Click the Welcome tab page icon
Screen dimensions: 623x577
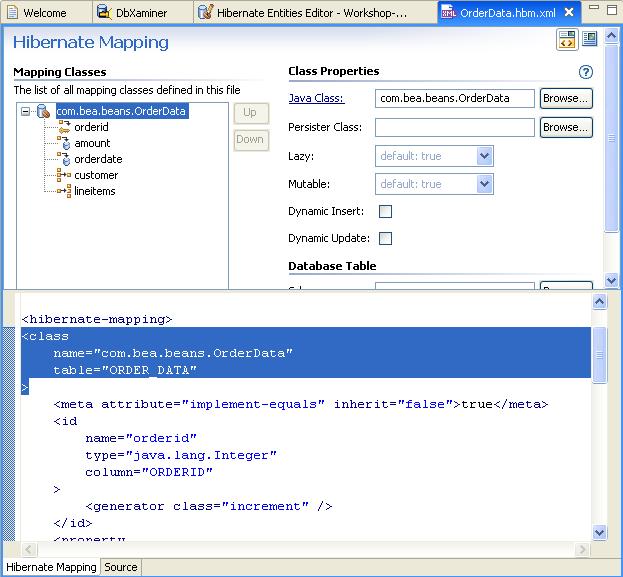(13, 13)
